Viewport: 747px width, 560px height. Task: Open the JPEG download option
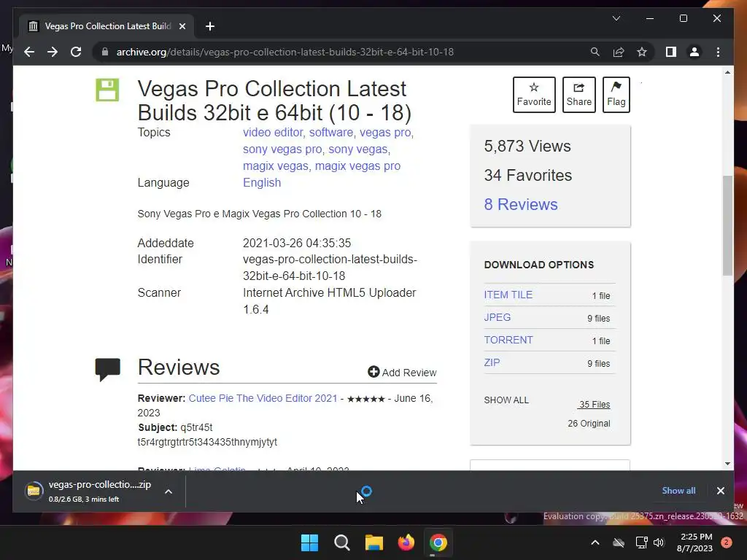click(x=497, y=317)
